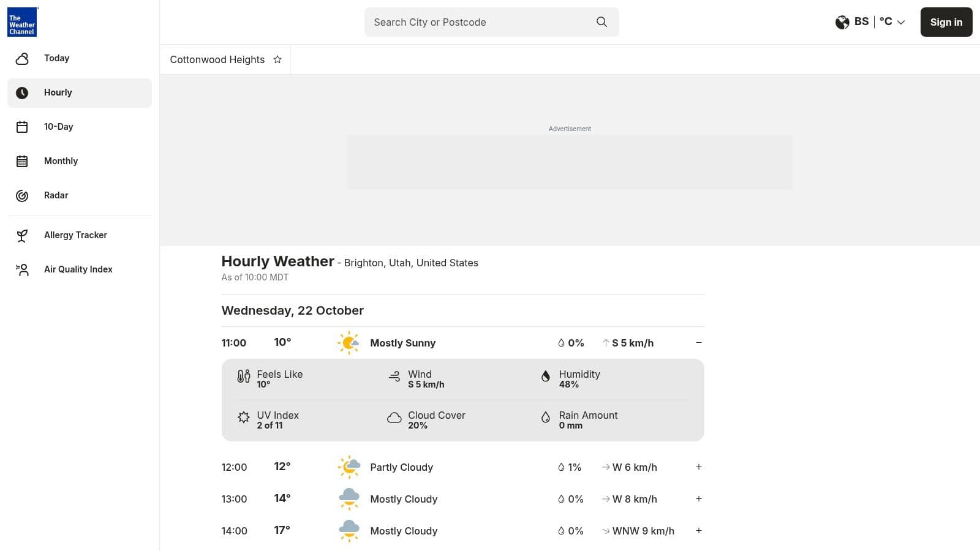Open the Cottonwood Heights location link
Viewport: 980px width, 551px height.
point(217,59)
